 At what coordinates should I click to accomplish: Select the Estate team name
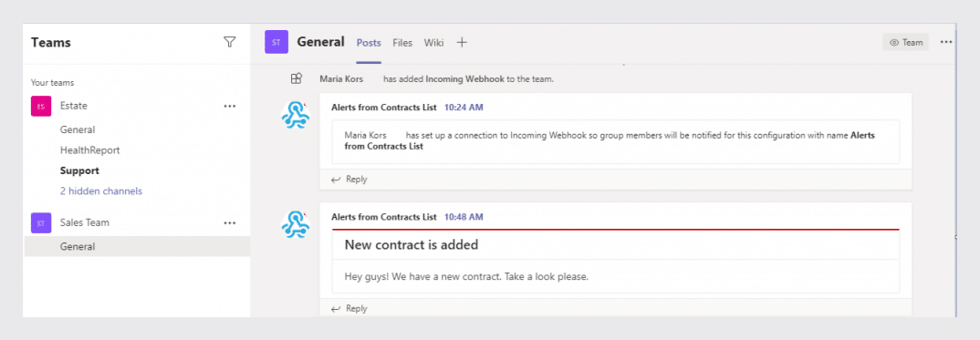[x=74, y=106]
